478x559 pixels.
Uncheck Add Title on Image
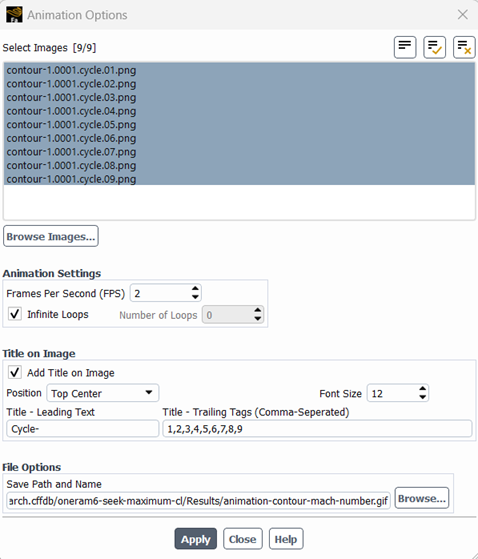click(x=15, y=372)
